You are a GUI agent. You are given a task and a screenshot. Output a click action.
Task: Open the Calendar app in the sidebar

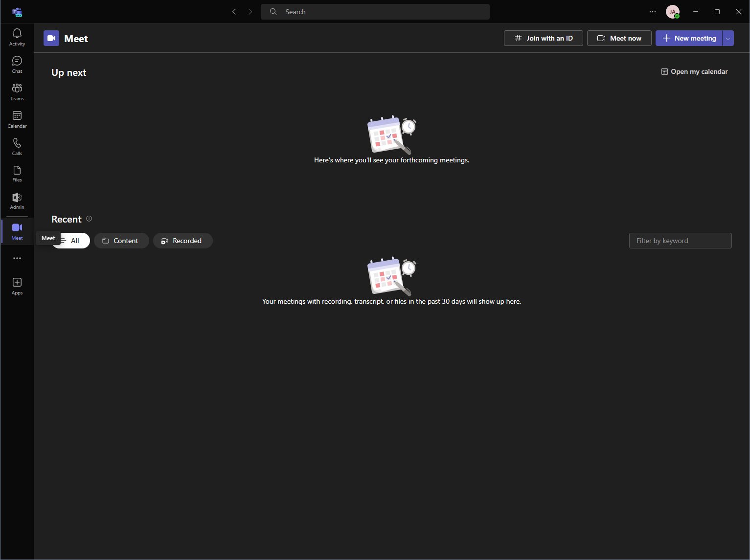pos(17,119)
